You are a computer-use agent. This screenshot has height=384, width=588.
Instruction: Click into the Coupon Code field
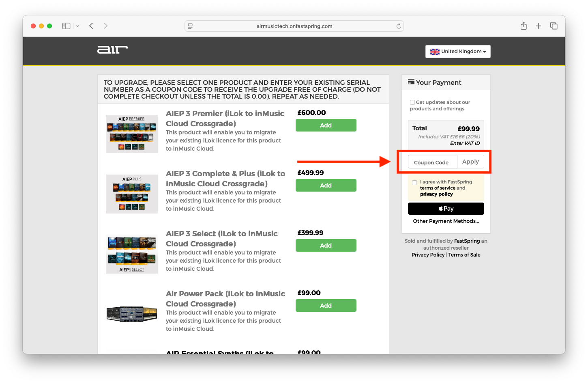point(432,162)
